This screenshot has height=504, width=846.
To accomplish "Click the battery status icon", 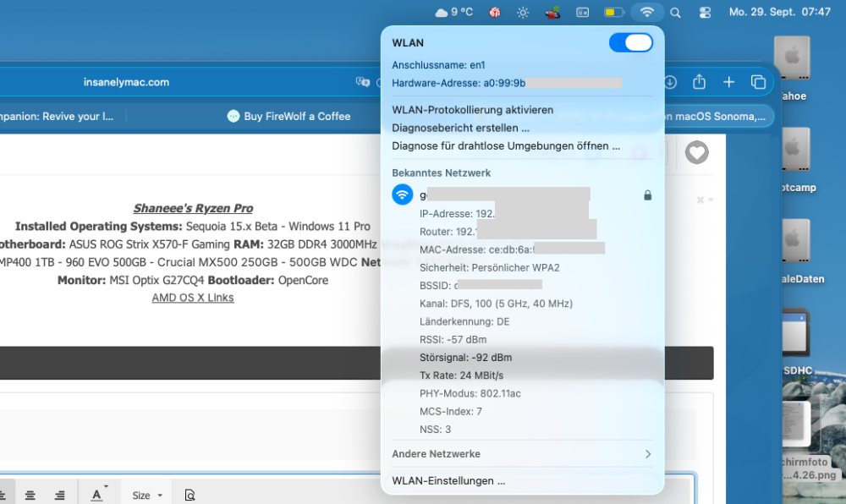I will click(614, 12).
